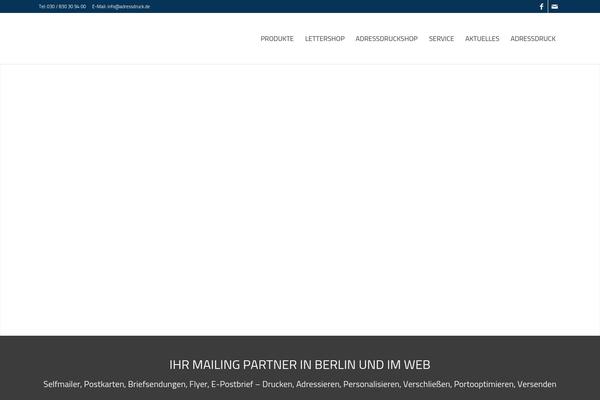The height and width of the screenshot is (400, 600).
Task: Click the blank hero slider area
Action: click(x=300, y=200)
